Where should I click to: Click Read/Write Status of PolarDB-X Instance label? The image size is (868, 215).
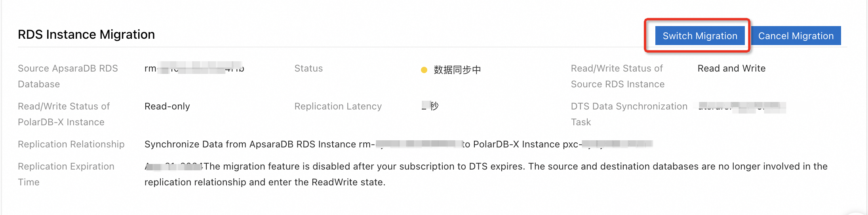click(x=63, y=114)
